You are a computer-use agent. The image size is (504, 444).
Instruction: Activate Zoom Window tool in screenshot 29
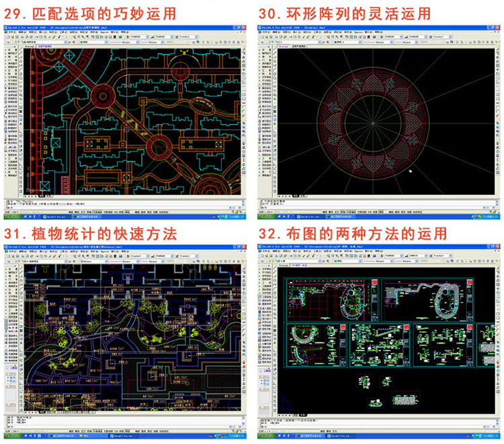[83, 37]
